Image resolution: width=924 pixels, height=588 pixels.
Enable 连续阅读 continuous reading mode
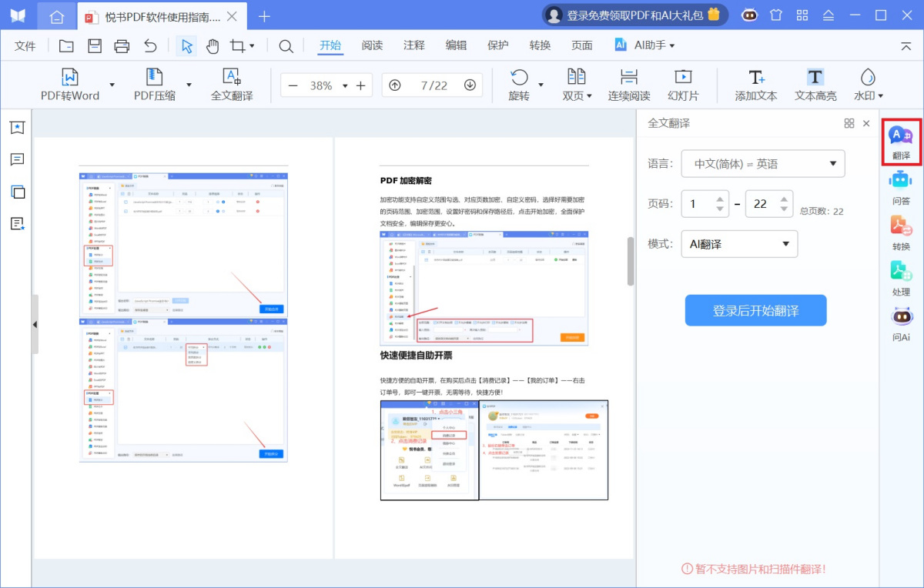pos(628,85)
